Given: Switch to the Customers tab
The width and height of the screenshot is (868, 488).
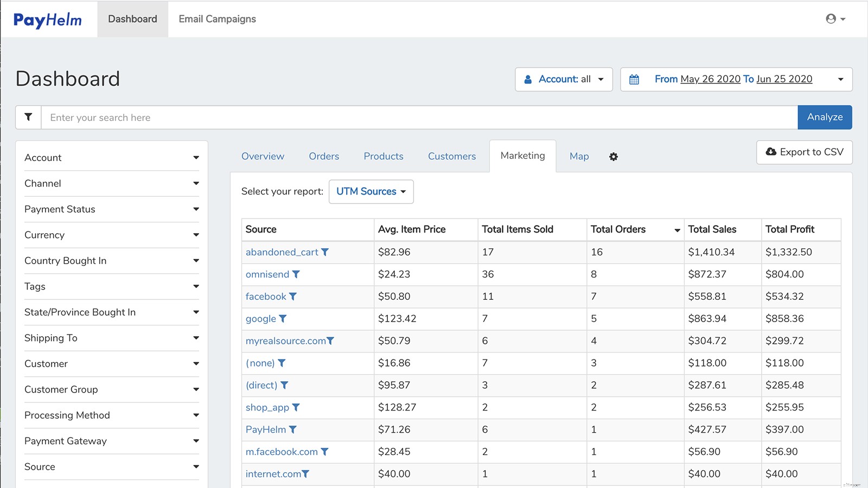Looking at the screenshot, I should (x=451, y=156).
